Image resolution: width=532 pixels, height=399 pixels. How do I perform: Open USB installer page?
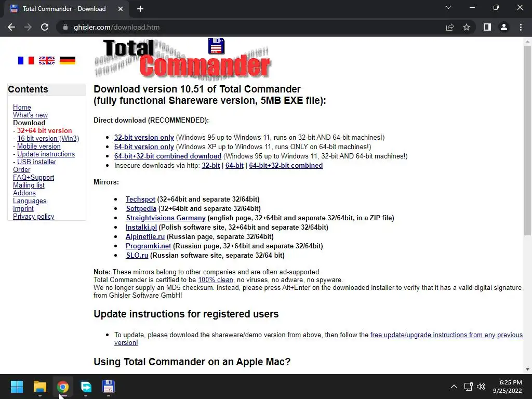[x=37, y=162]
